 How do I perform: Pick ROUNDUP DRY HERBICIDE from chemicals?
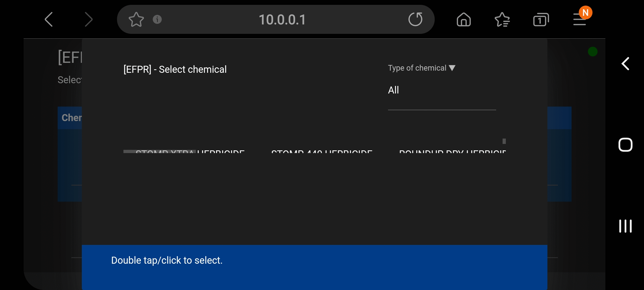pos(452,152)
